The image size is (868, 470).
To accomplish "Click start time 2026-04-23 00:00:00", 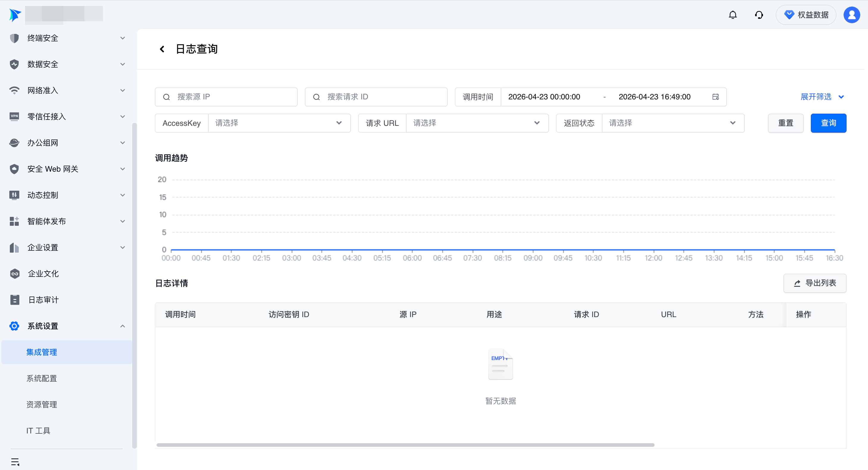I will point(544,97).
